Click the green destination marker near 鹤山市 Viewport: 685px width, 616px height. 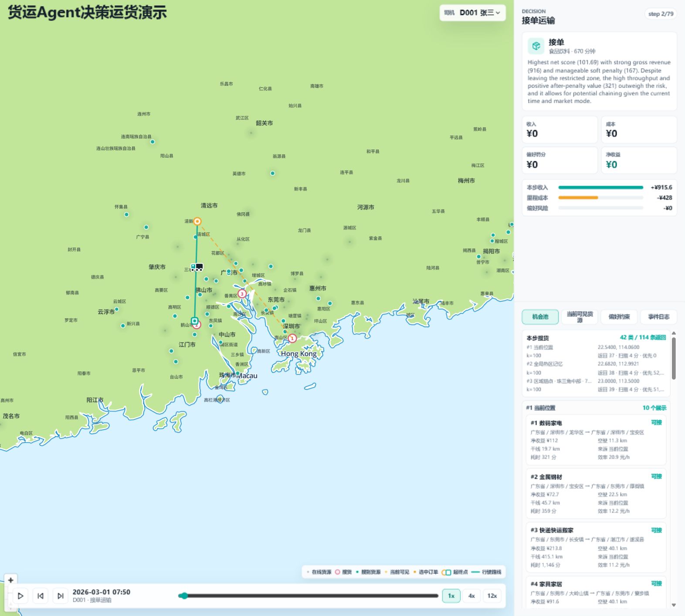(x=195, y=321)
